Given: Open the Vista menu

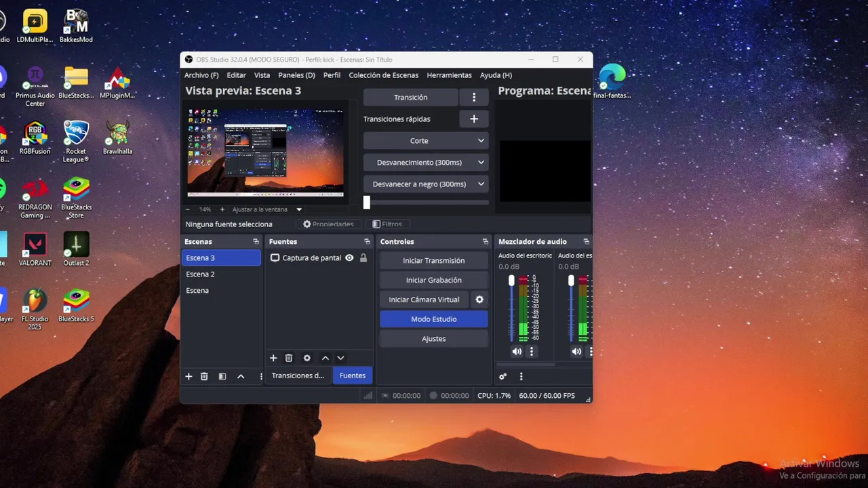Looking at the screenshot, I should (x=262, y=75).
